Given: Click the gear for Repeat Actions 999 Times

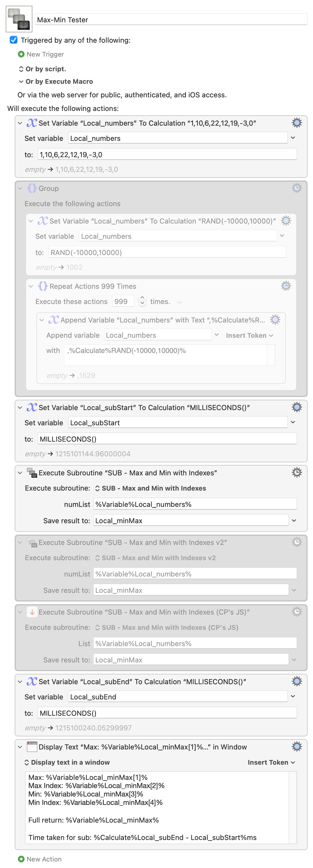Looking at the screenshot, I should point(286,286).
